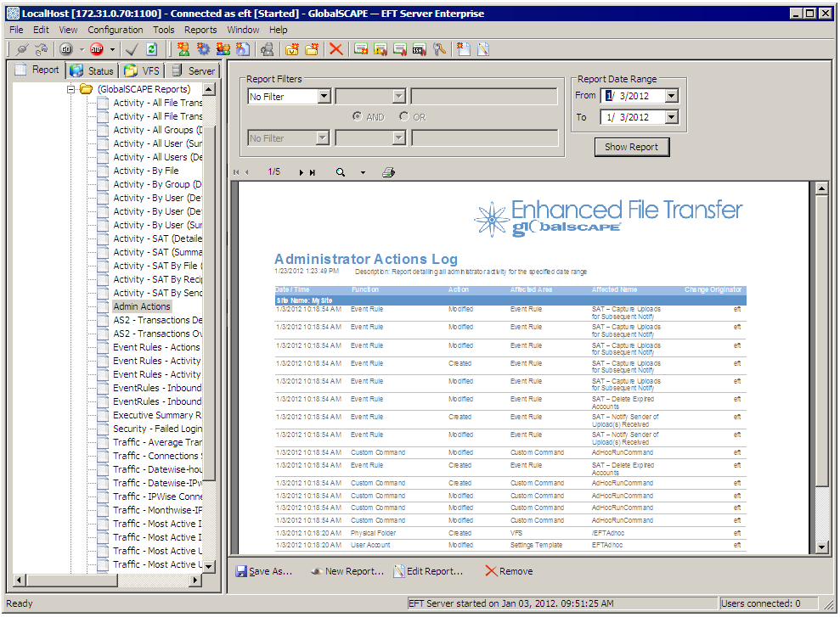
Task: Click the connect plug toolbar icon
Action: pos(22,49)
